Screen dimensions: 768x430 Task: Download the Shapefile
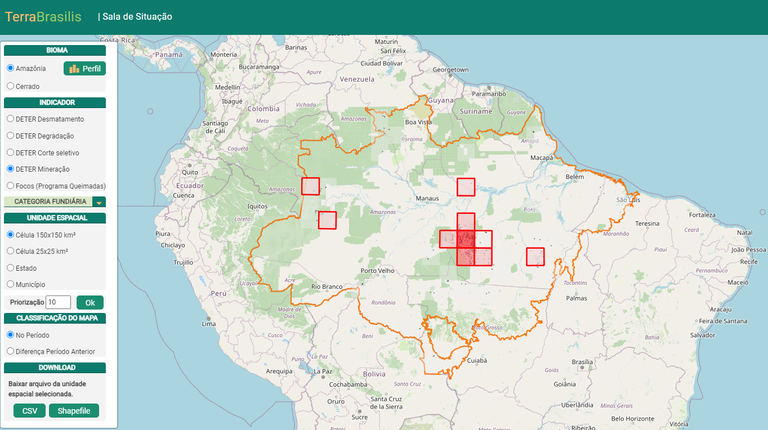point(74,411)
